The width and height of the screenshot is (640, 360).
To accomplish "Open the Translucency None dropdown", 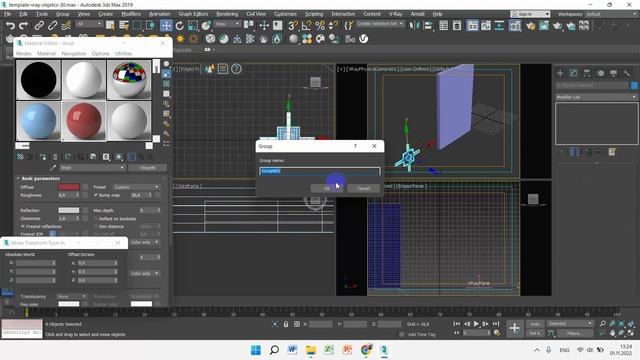I will [72, 296].
